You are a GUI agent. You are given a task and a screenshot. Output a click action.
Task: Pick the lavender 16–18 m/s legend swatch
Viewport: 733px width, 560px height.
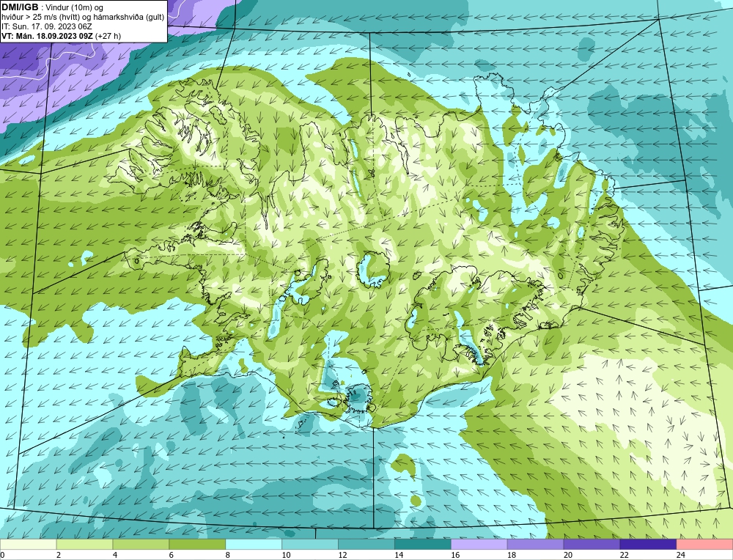(x=479, y=545)
